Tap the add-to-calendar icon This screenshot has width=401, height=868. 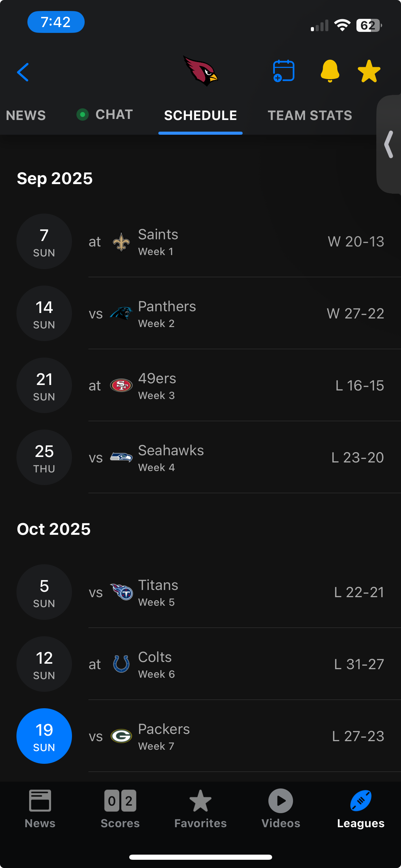283,71
